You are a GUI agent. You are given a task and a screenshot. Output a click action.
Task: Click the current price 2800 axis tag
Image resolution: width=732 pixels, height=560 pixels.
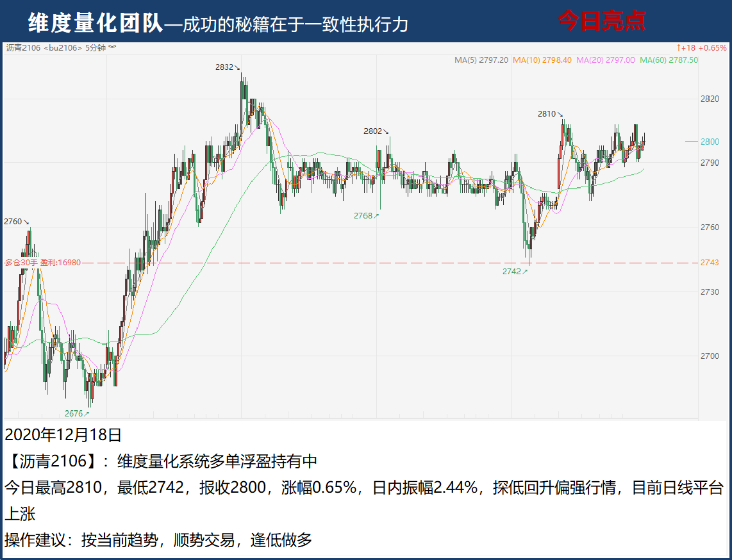point(710,142)
